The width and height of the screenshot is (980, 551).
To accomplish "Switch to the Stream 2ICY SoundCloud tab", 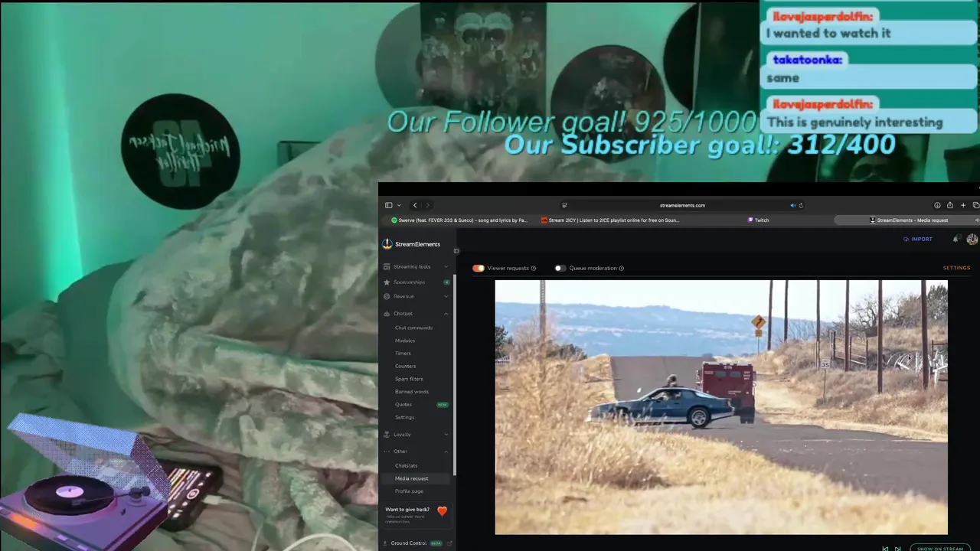I will pyautogui.click(x=610, y=220).
